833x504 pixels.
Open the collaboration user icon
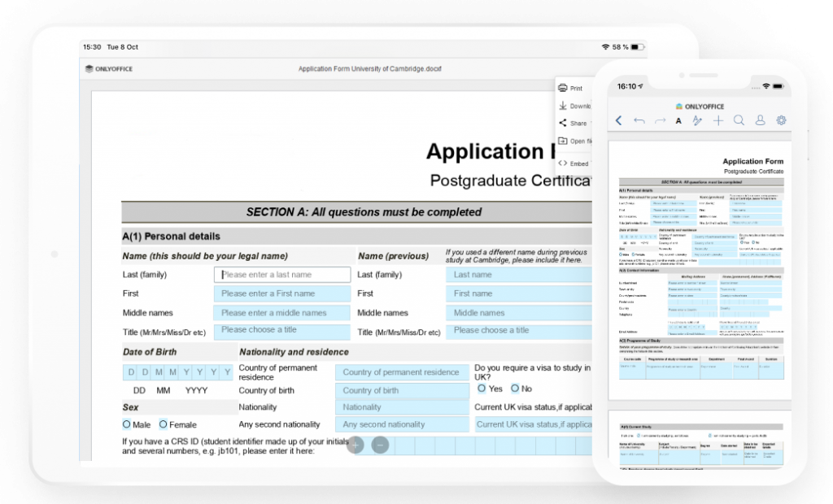click(x=761, y=120)
